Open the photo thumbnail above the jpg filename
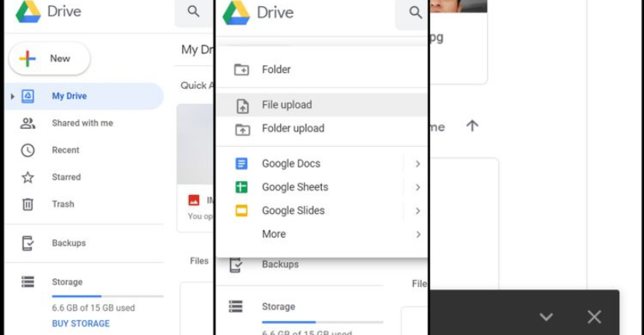Image resolution: width=644 pixels, height=335 pixels. pos(458,5)
